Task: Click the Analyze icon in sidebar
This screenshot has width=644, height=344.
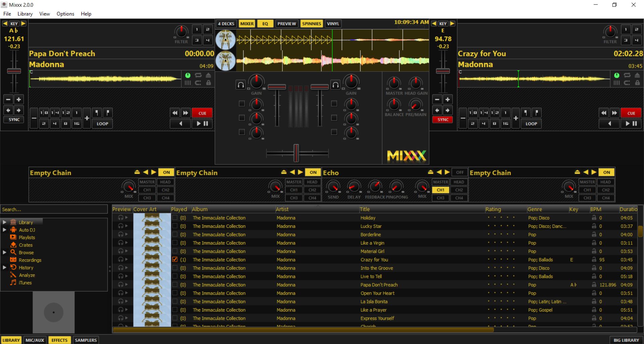Action: pyautogui.click(x=13, y=275)
